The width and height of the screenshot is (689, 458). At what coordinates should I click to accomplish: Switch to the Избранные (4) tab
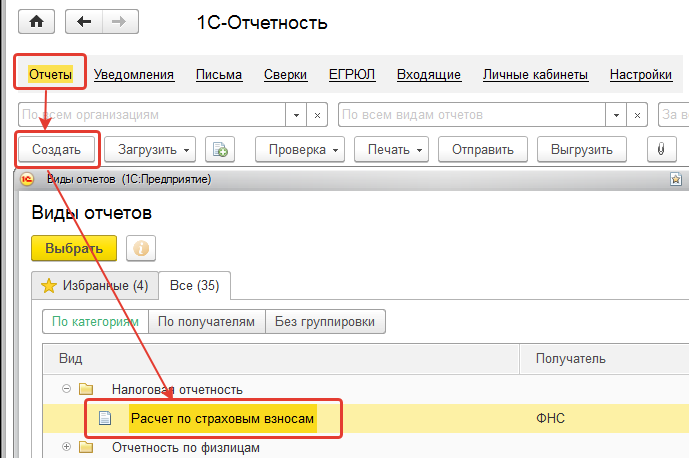coord(94,286)
